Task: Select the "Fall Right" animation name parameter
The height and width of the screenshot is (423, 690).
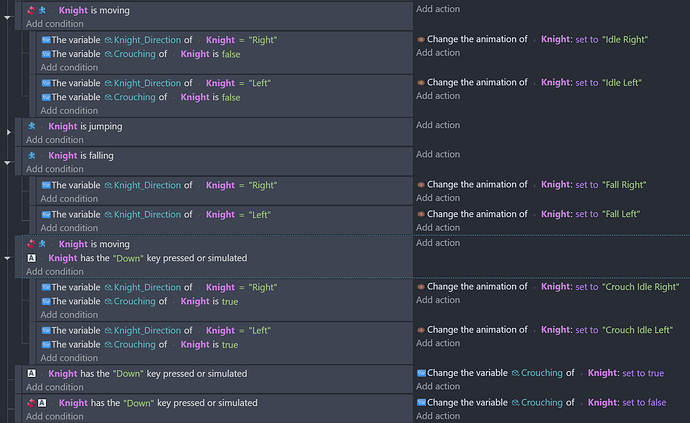Action: point(624,185)
